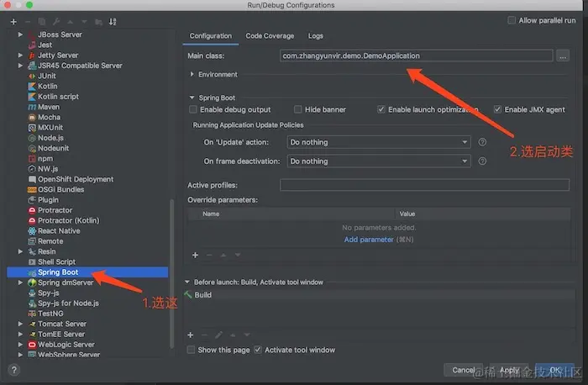Image resolution: width=588 pixels, height=385 pixels.
Task: Open help for On 'Update' action
Action: [482, 142]
